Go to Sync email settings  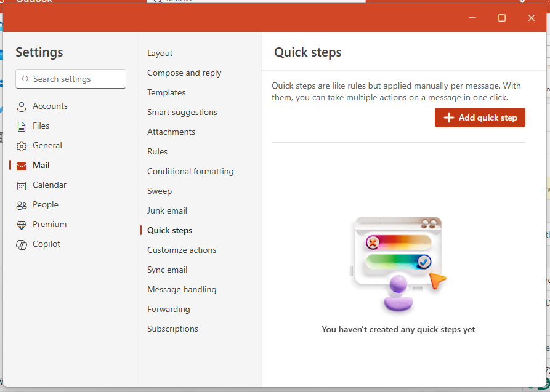(x=168, y=270)
